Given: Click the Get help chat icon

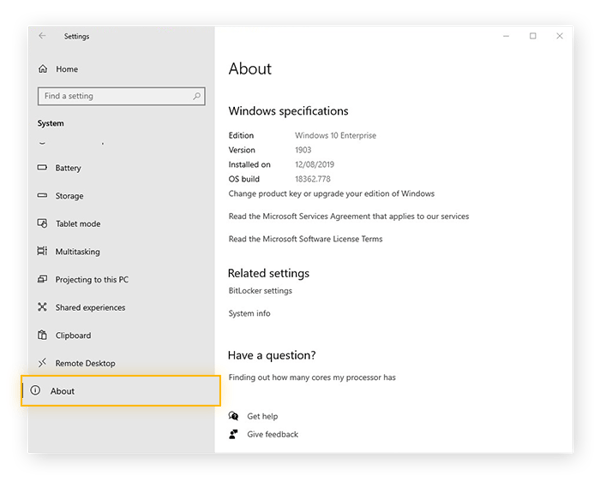Looking at the screenshot, I should click(x=233, y=416).
